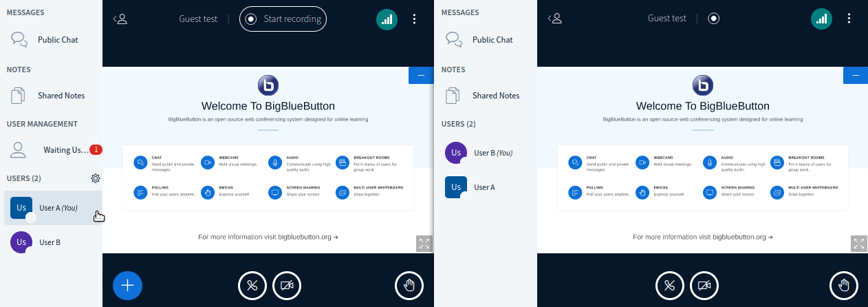Image resolution: width=868 pixels, height=307 pixels.
Task: Click recording indicator in User B window
Action: (x=714, y=19)
